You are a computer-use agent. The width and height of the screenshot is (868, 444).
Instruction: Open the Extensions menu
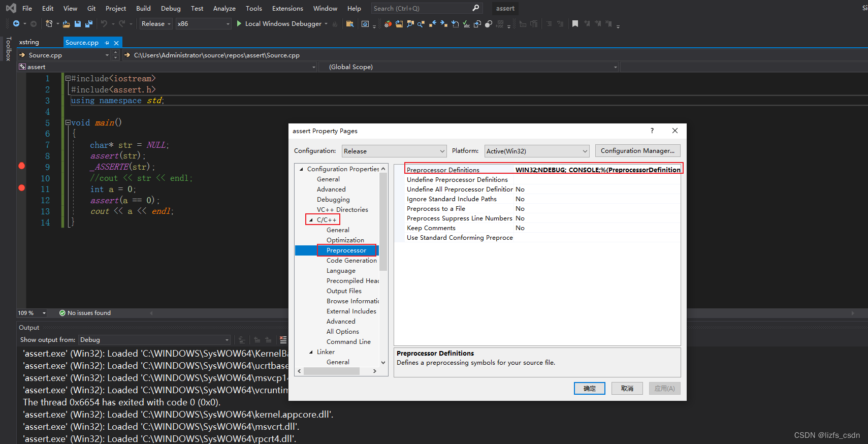click(x=287, y=8)
